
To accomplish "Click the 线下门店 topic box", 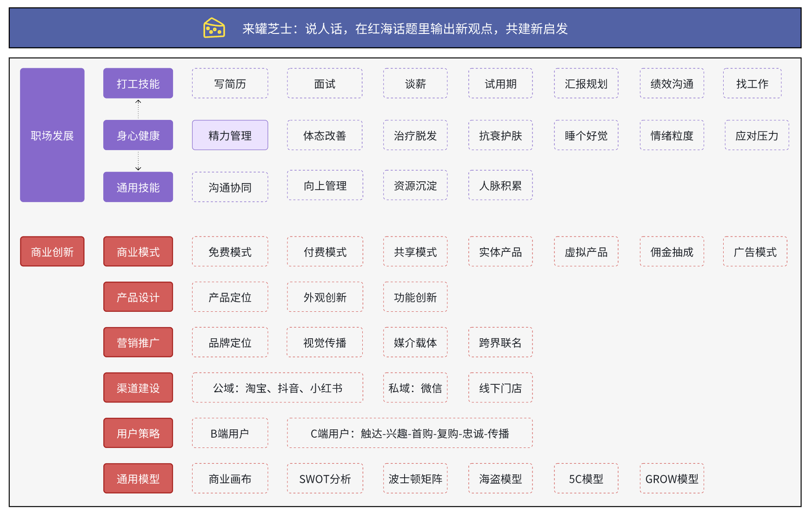I will (x=500, y=388).
